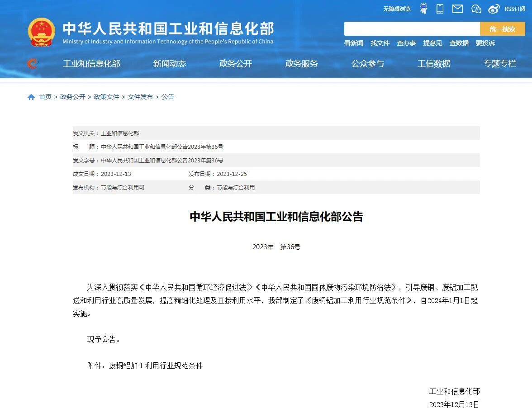
Task: Open the 政务服务 navigation menu
Action: point(301,64)
